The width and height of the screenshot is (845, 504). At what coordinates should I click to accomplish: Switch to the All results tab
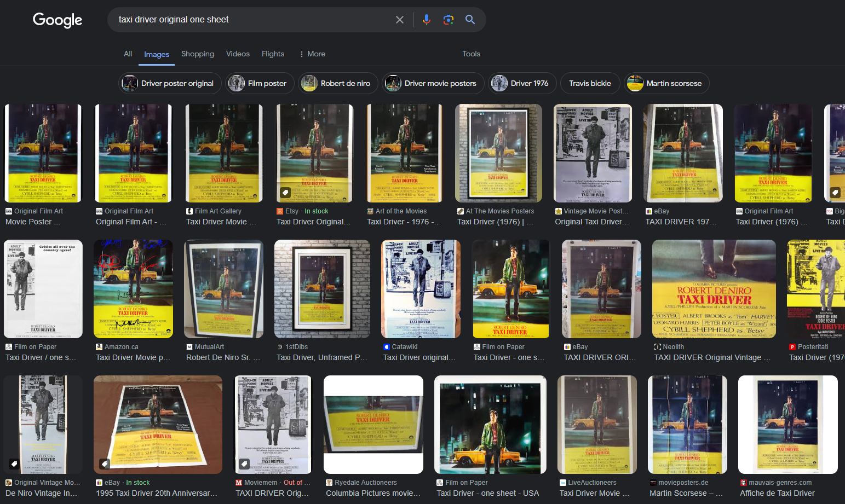point(128,54)
